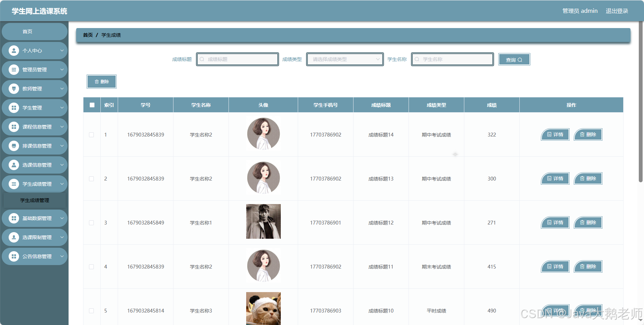Click the 删除 button for 成绩标题10 row
644x325 pixels.
pyautogui.click(x=588, y=310)
